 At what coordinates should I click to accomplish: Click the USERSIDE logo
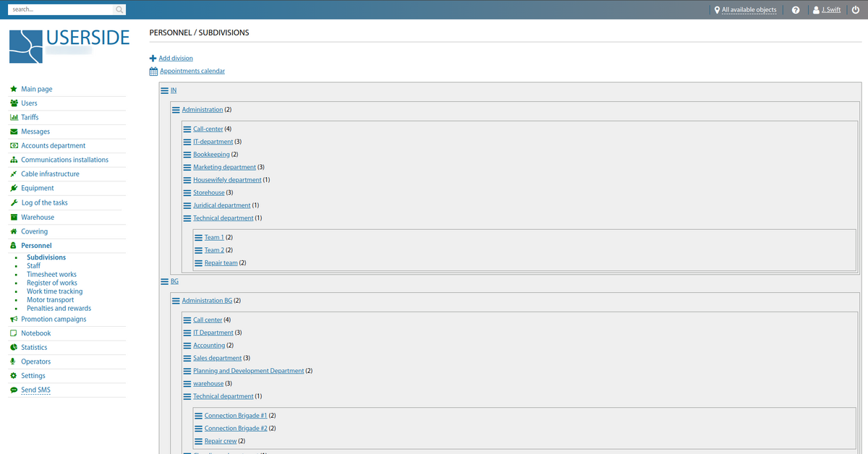(x=69, y=46)
